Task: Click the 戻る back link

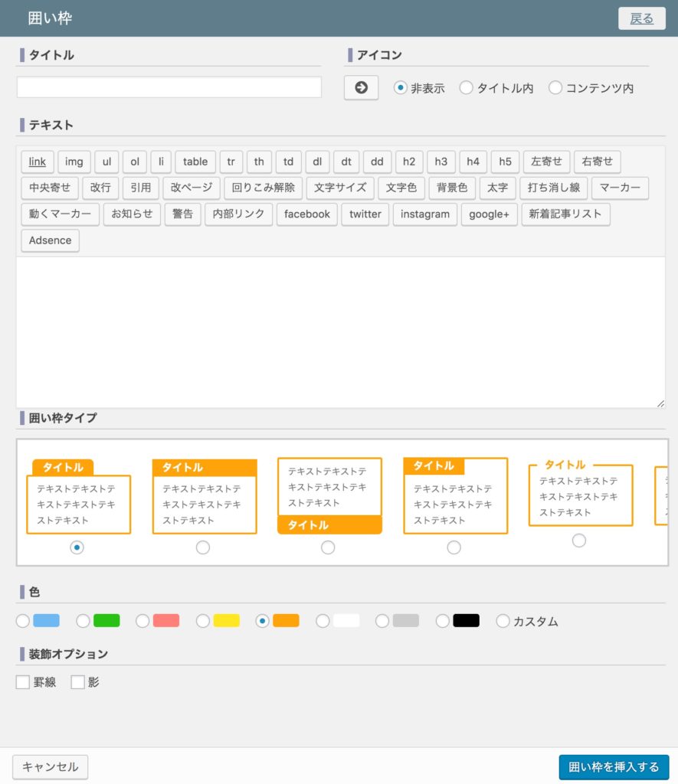Action: coord(641,18)
